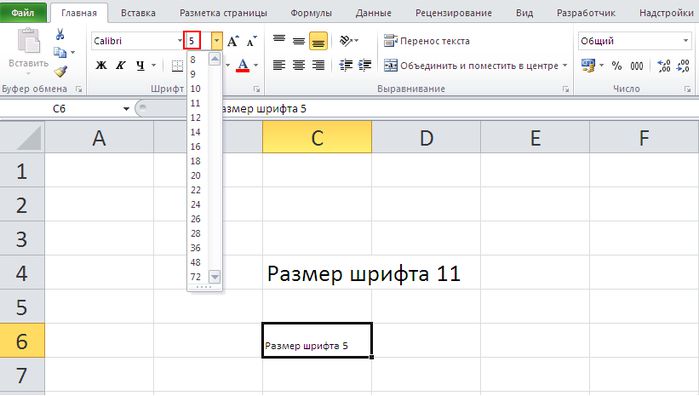Toggle Bottom Align vertical alignment
The width and height of the screenshot is (699, 396).
318,41
